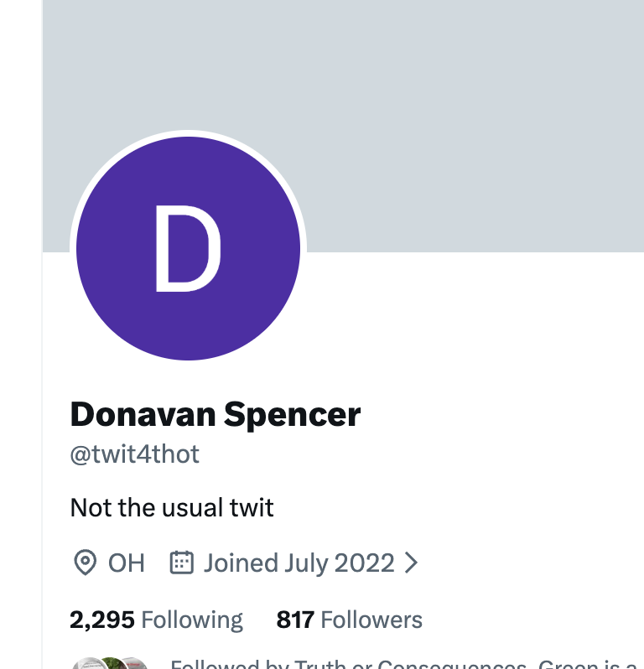
Task: Click the 817 followers count number
Action: point(295,620)
